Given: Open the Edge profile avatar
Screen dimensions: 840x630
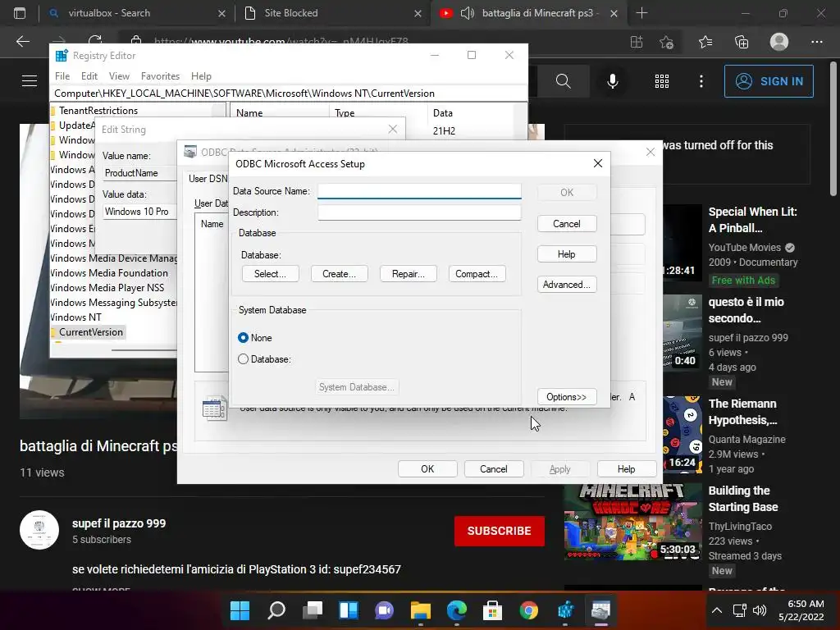Looking at the screenshot, I should point(779,41).
